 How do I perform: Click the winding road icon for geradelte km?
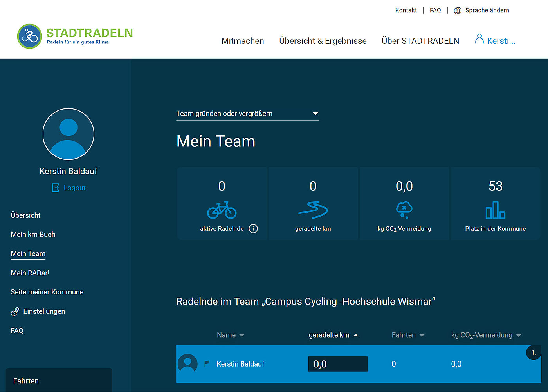(x=313, y=210)
